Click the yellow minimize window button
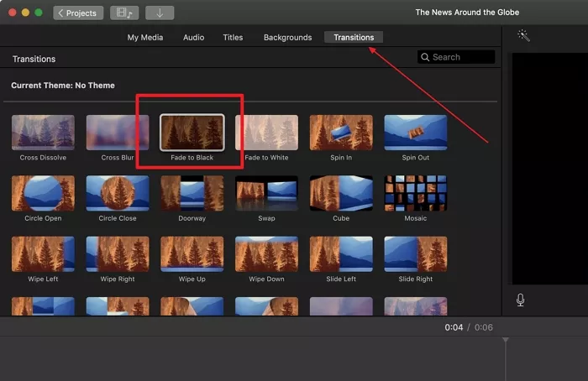 point(25,13)
